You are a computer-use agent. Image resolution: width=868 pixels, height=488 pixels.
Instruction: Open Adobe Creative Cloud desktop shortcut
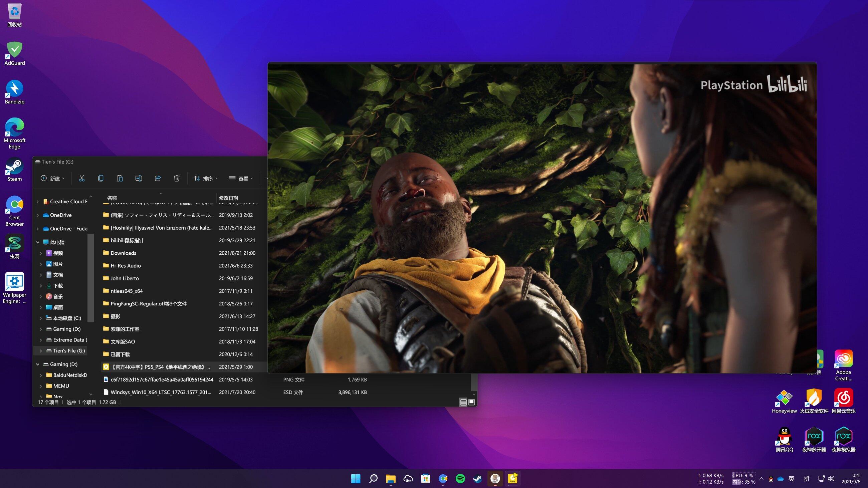pyautogui.click(x=843, y=365)
